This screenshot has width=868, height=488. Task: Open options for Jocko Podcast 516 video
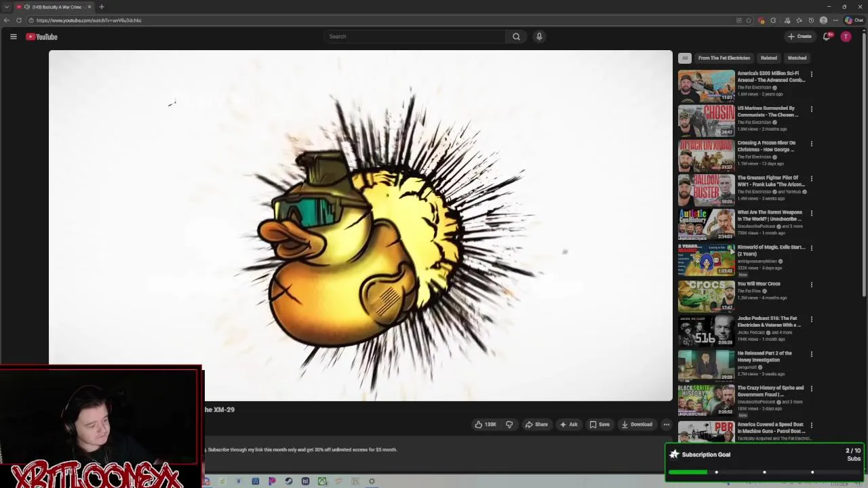pyautogui.click(x=812, y=319)
